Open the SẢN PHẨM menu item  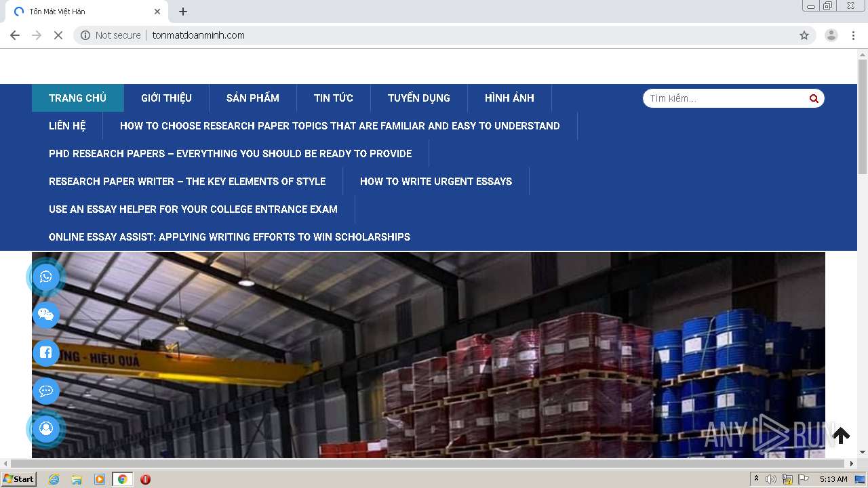[253, 98]
